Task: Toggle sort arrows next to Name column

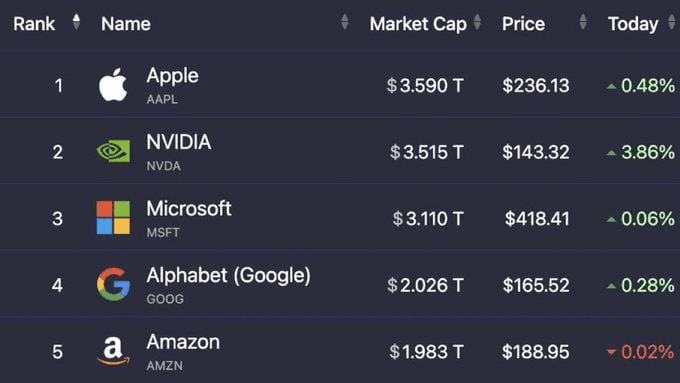Action: [345, 22]
